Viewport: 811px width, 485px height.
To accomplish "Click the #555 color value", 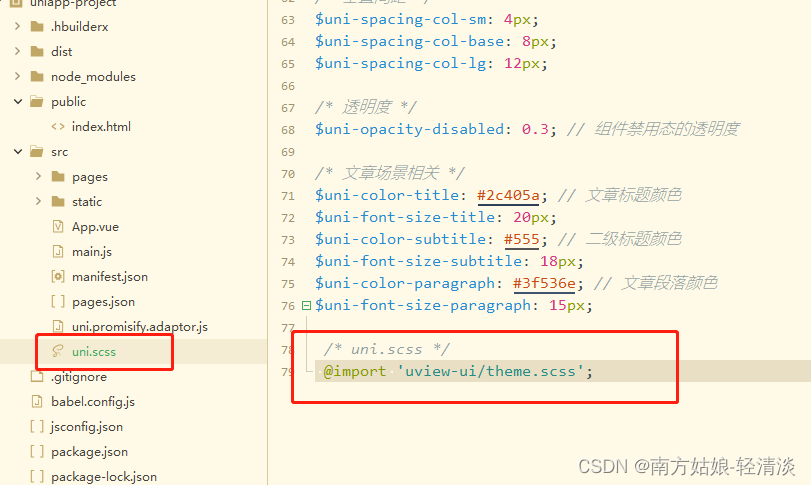I will click(x=522, y=239).
